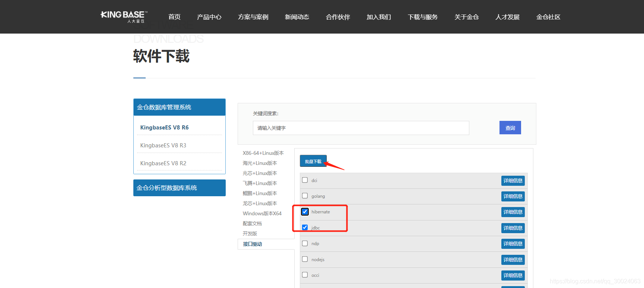Screen dimensions: 644x288
Task: Click the 查询 search button
Action: pyautogui.click(x=510, y=128)
